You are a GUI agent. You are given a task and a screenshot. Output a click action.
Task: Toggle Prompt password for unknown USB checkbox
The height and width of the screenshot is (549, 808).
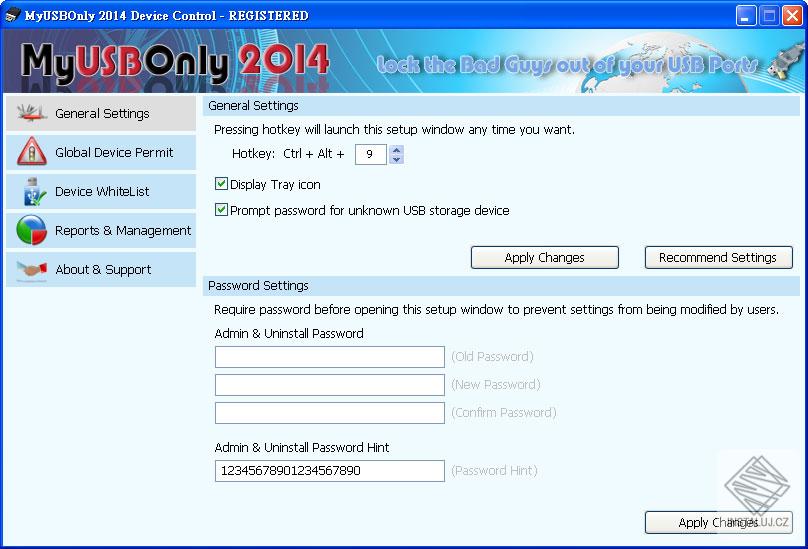(221, 210)
